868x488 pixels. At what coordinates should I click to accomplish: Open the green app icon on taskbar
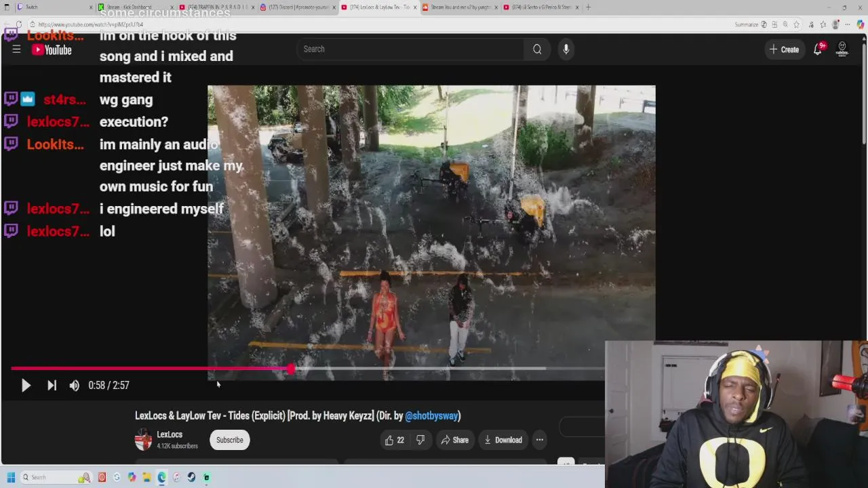[206, 477]
